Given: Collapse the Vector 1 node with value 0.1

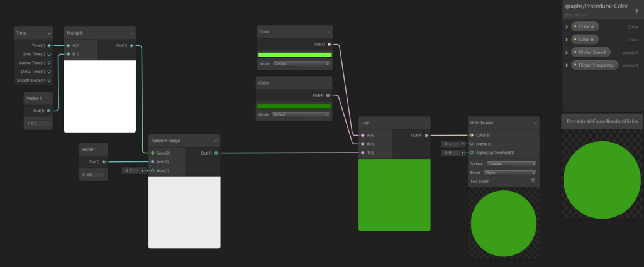Looking at the screenshot, I should 49,99.
